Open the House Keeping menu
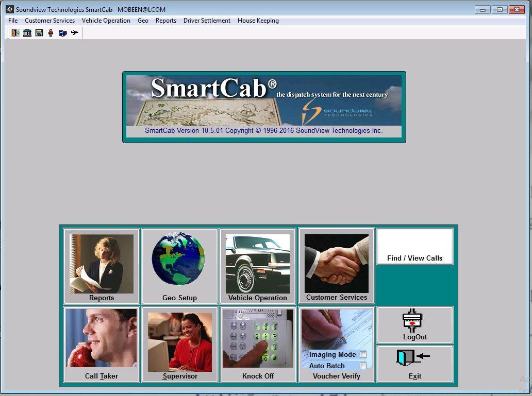The image size is (532, 396). [258, 21]
